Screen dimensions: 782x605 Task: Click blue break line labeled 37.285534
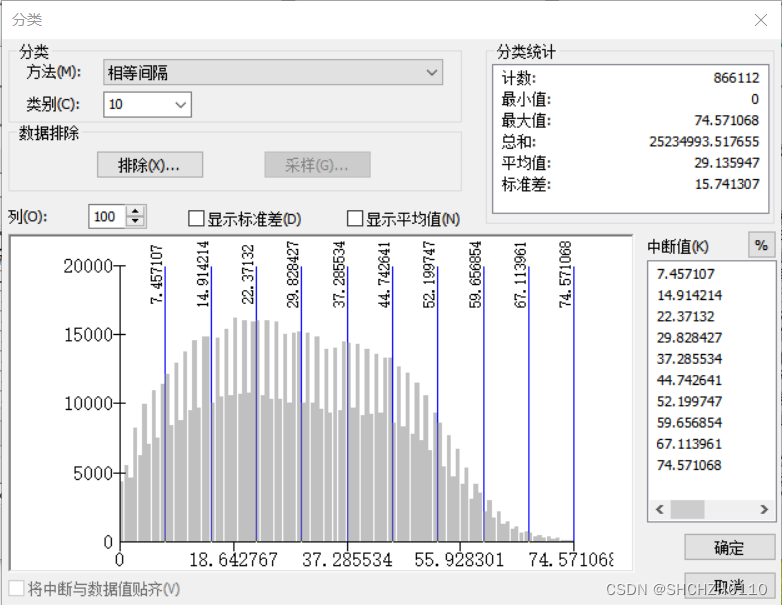click(348, 404)
